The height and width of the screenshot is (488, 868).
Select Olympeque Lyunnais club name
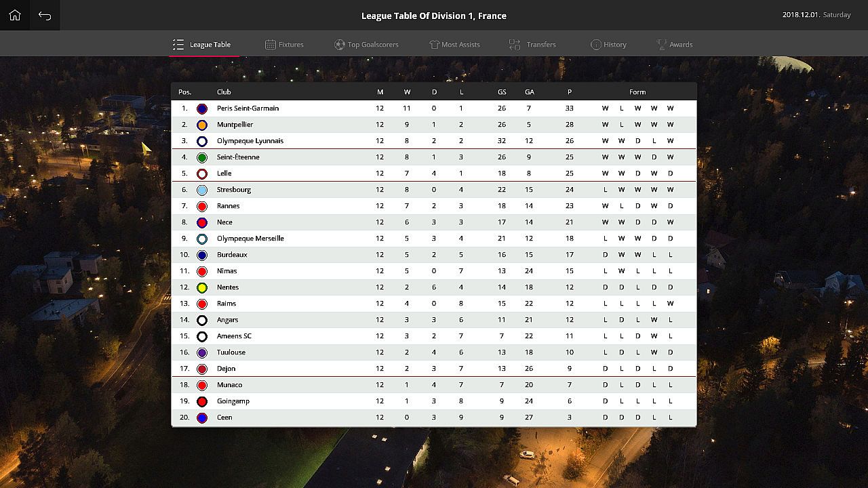(x=250, y=141)
